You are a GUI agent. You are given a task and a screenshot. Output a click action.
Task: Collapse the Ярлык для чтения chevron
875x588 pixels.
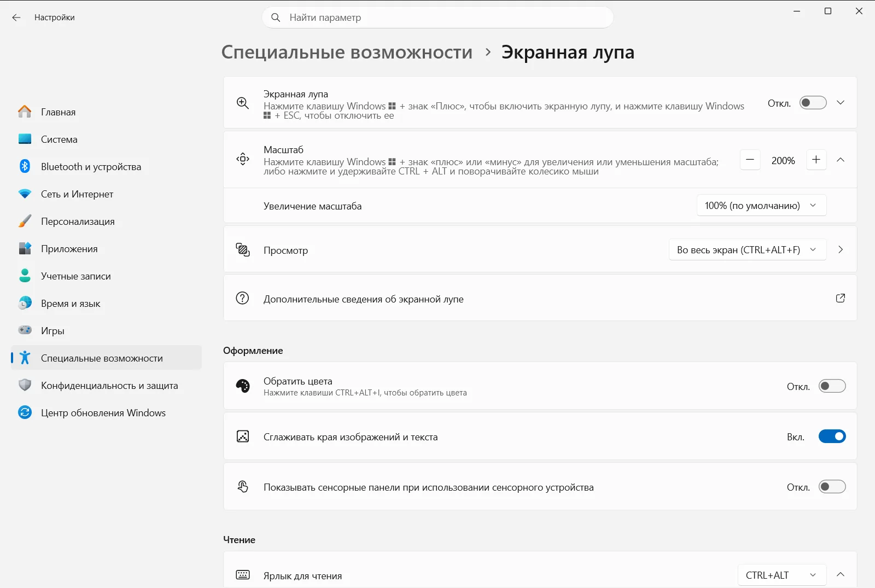pyautogui.click(x=841, y=574)
